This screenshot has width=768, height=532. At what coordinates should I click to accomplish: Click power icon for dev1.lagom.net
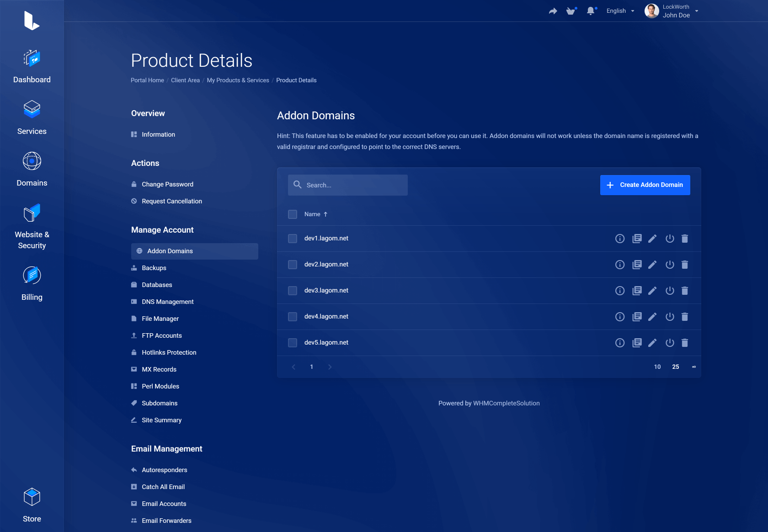click(670, 239)
